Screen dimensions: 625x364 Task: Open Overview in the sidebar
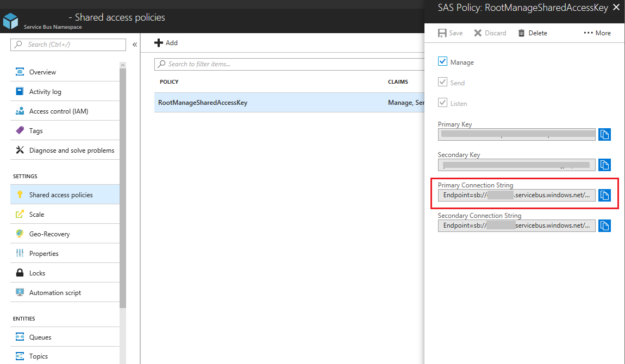click(x=65, y=72)
